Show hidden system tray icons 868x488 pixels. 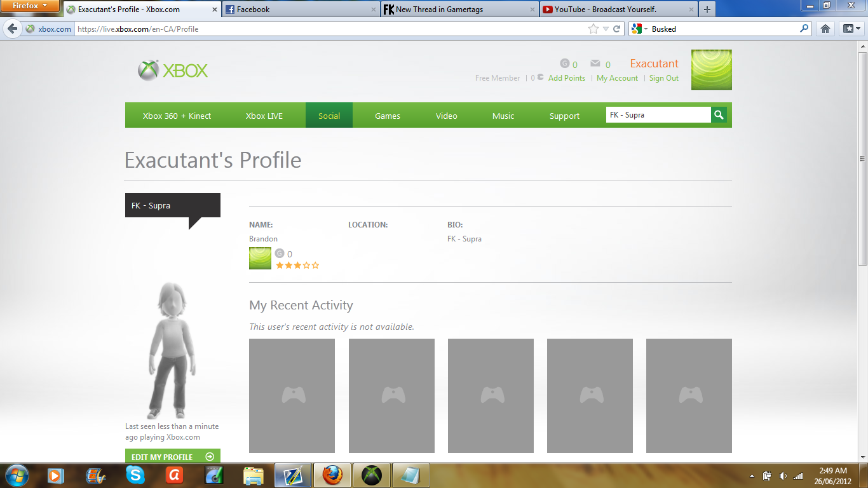(752, 476)
